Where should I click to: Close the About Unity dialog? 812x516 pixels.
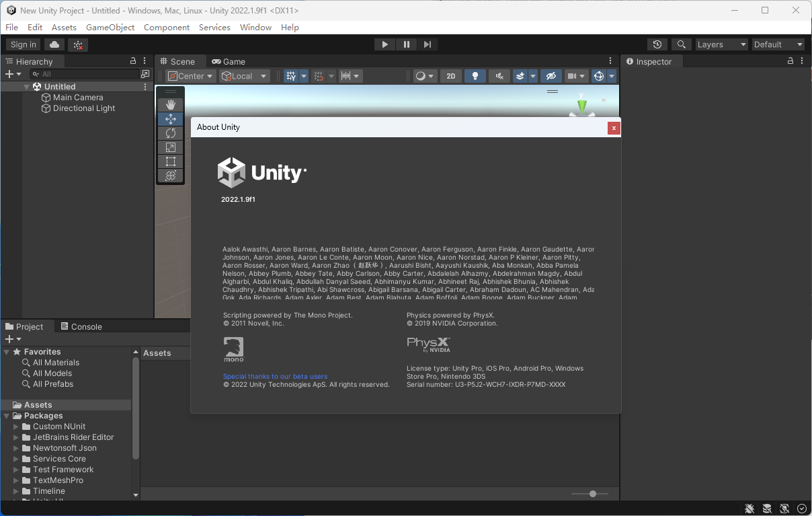click(614, 128)
